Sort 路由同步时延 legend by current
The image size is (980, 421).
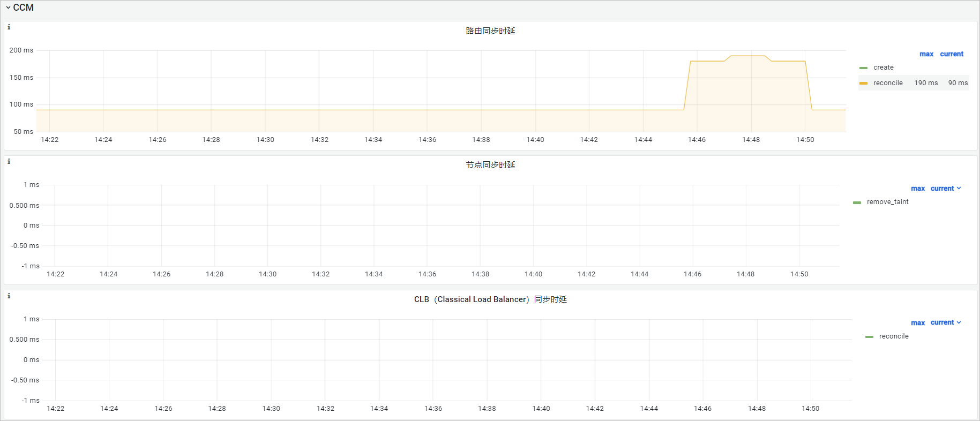[952, 54]
